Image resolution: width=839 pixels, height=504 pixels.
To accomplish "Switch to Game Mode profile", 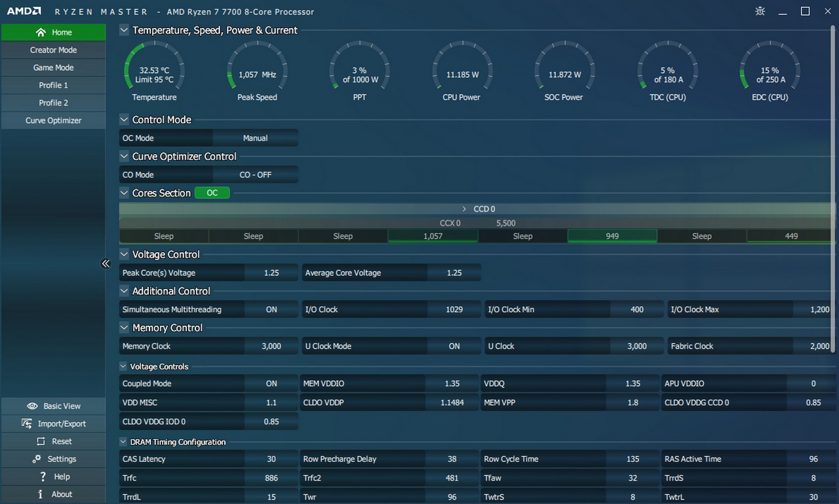I will tap(53, 68).
